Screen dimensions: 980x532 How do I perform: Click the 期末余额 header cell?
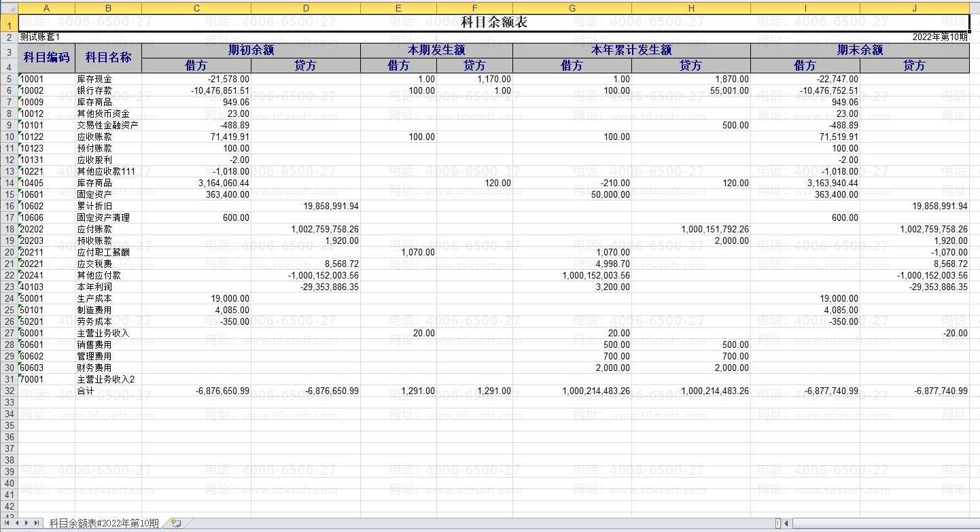[860, 50]
